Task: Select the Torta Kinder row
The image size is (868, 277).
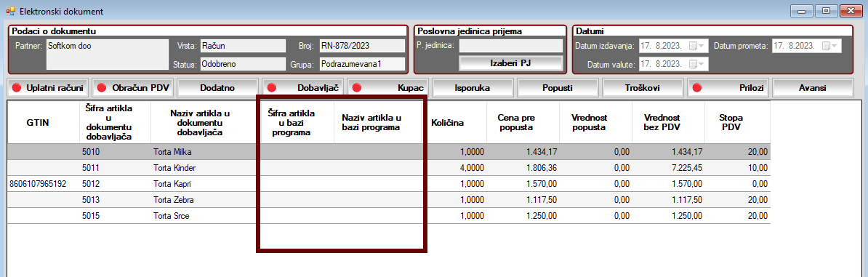Action: point(389,168)
